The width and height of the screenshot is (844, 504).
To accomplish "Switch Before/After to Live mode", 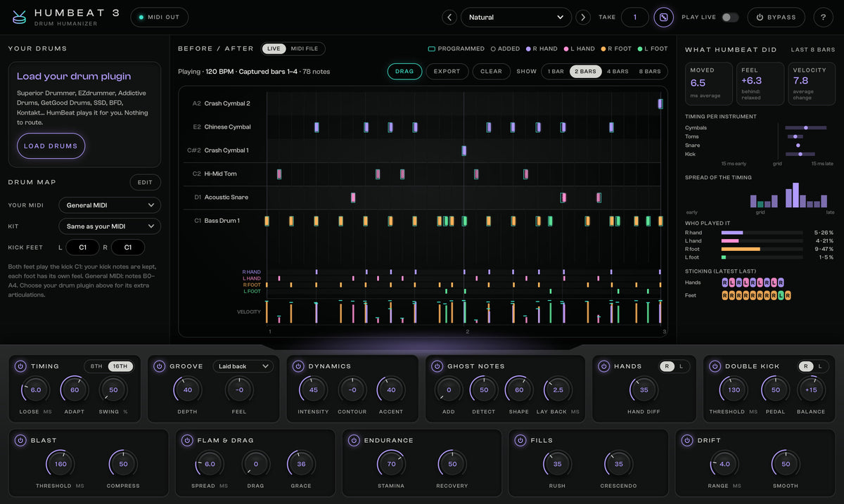I will tap(274, 49).
